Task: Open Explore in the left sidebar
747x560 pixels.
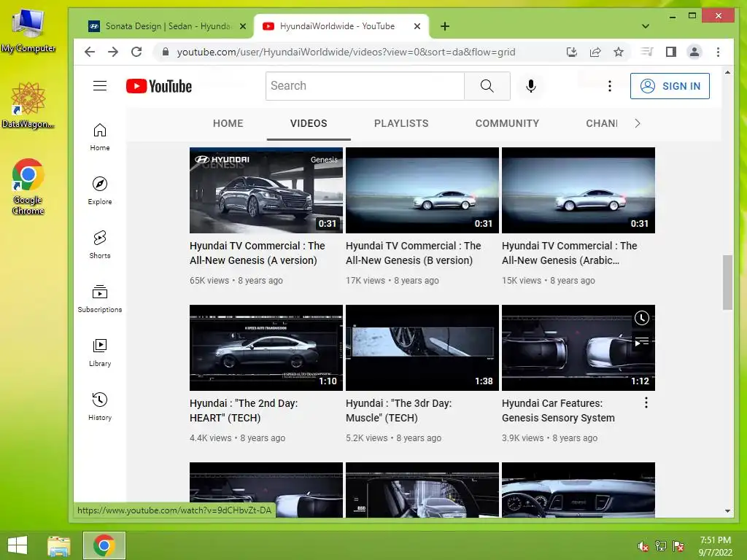Action: (99, 191)
